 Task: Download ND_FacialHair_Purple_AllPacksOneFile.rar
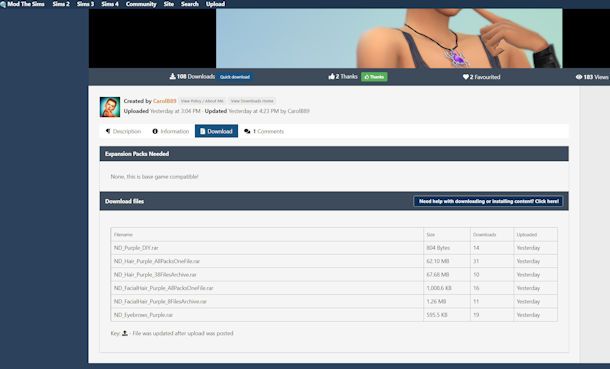pos(163,288)
